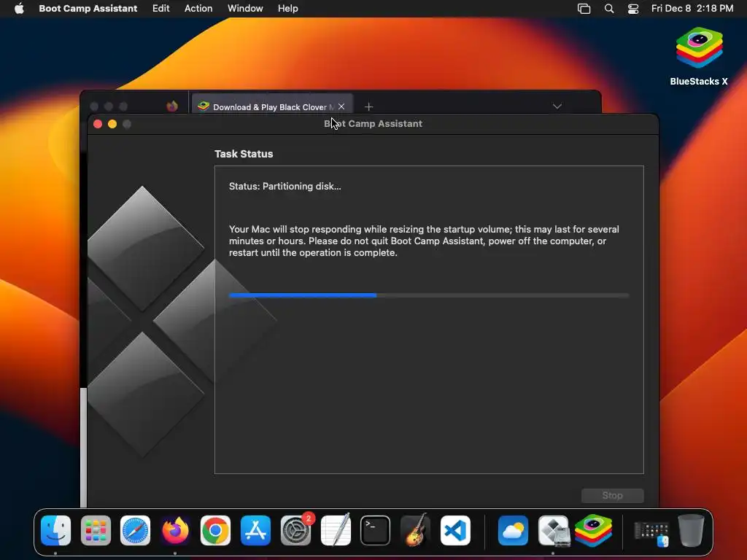Open the Weather app in Dock
The width and height of the screenshot is (747, 560).
[x=513, y=531]
